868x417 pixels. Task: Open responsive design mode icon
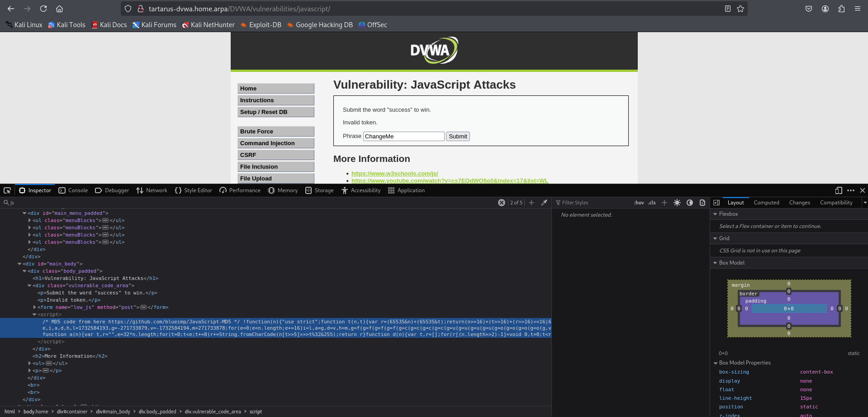(838, 190)
